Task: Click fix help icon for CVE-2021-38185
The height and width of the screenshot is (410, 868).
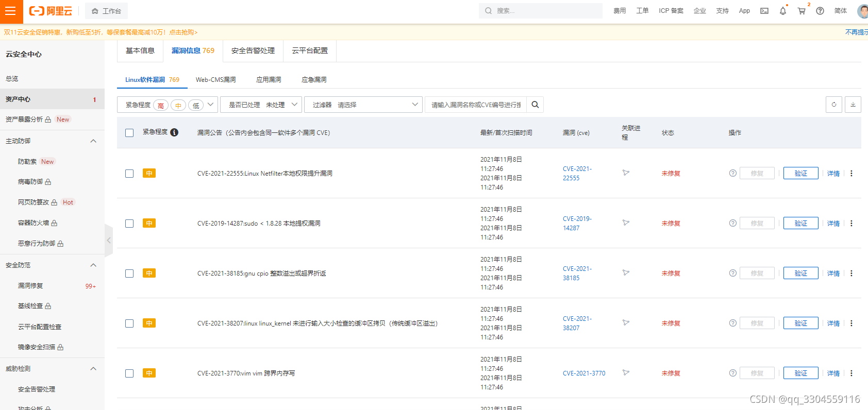Action: (x=733, y=273)
